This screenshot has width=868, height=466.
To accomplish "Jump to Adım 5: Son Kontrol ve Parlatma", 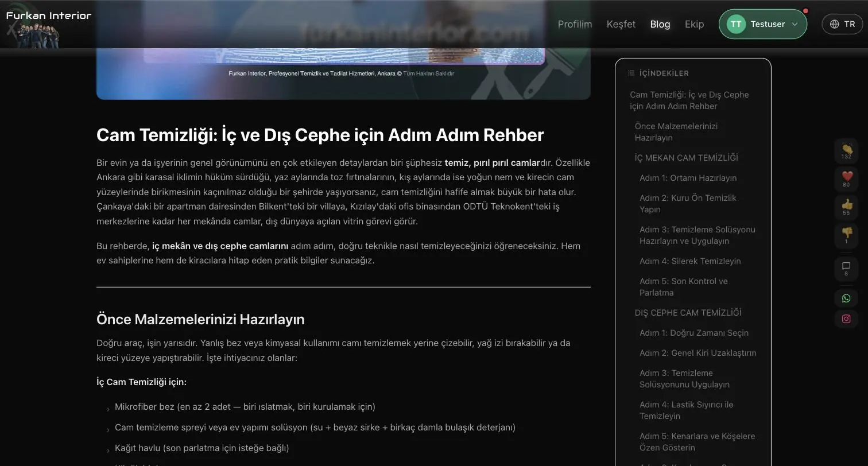I will click(684, 287).
